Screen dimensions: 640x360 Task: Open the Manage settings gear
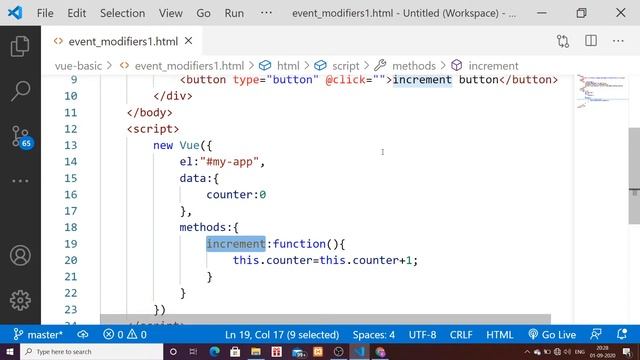[20, 300]
